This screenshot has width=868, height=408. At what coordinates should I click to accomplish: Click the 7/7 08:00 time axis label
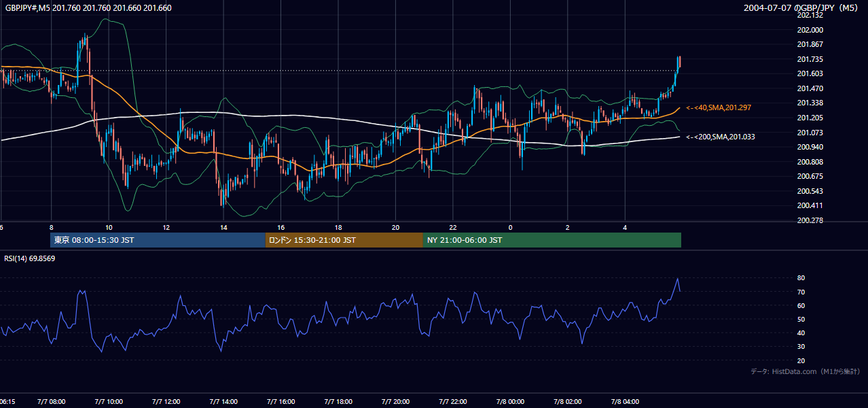click(52, 401)
